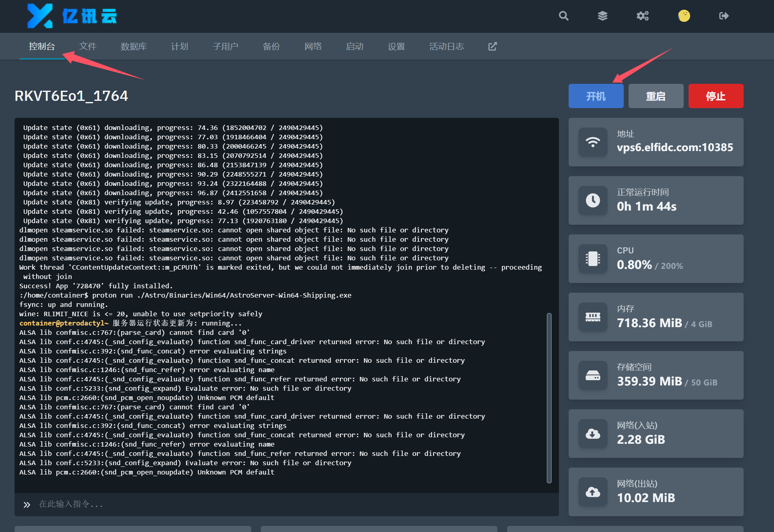Image resolution: width=774 pixels, height=532 pixels.
Task: Open the 设置 tab
Action: coord(397,47)
